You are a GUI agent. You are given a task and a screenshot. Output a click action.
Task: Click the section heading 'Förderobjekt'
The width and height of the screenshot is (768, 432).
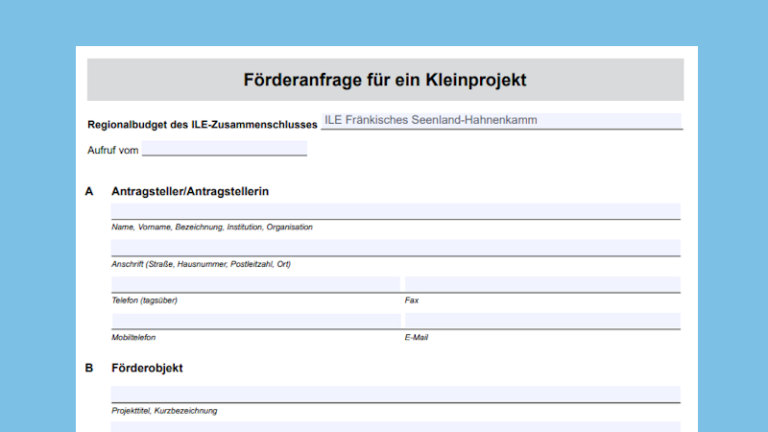147,368
